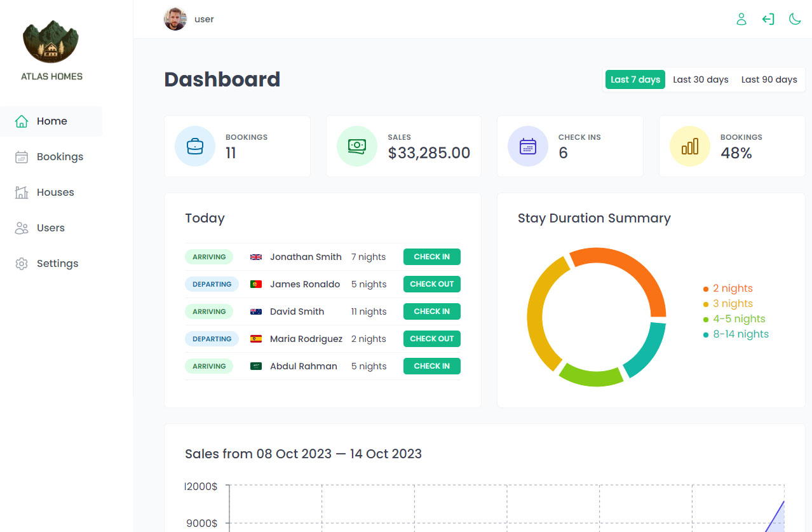The image size is (812, 532).
Task: Open the Users page from sidebar
Action: [x=51, y=228]
